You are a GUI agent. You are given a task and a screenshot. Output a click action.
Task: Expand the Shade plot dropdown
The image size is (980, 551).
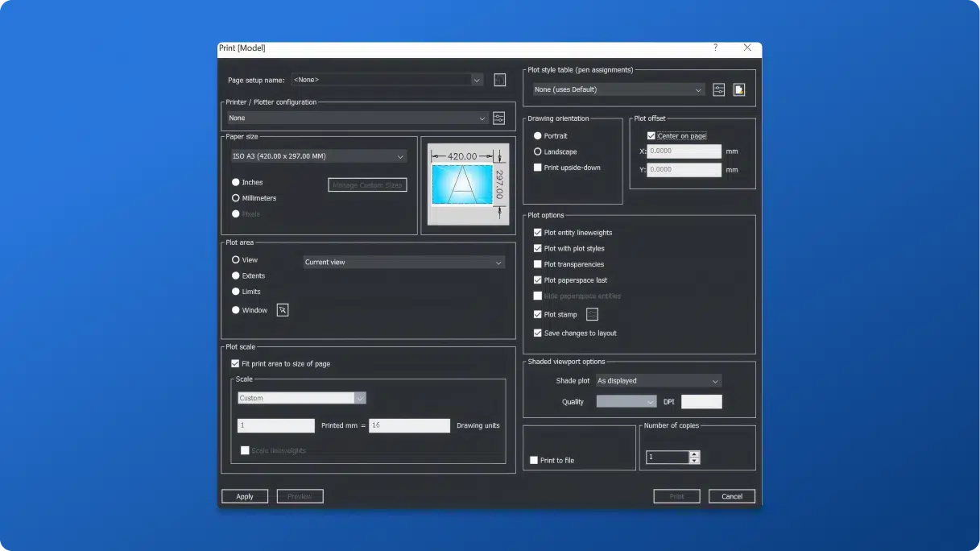click(x=658, y=381)
